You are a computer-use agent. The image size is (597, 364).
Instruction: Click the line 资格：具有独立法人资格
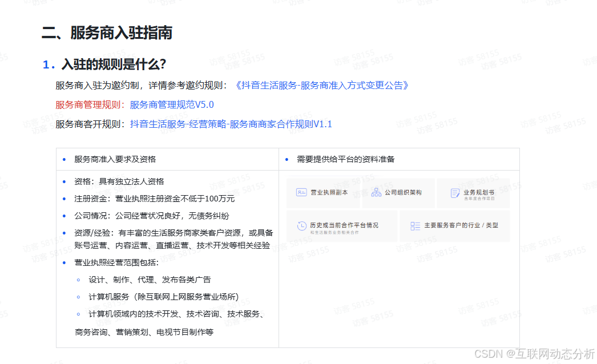coord(119,181)
